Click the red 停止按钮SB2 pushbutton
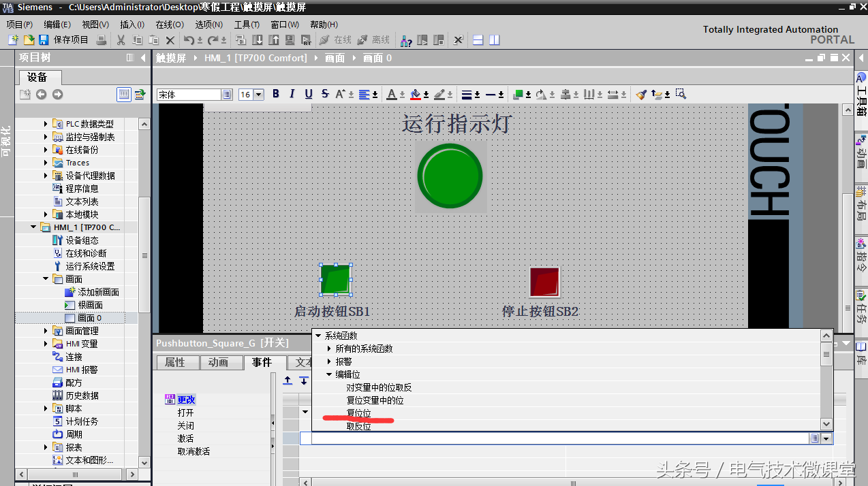Image resolution: width=868 pixels, height=486 pixels. click(x=544, y=282)
